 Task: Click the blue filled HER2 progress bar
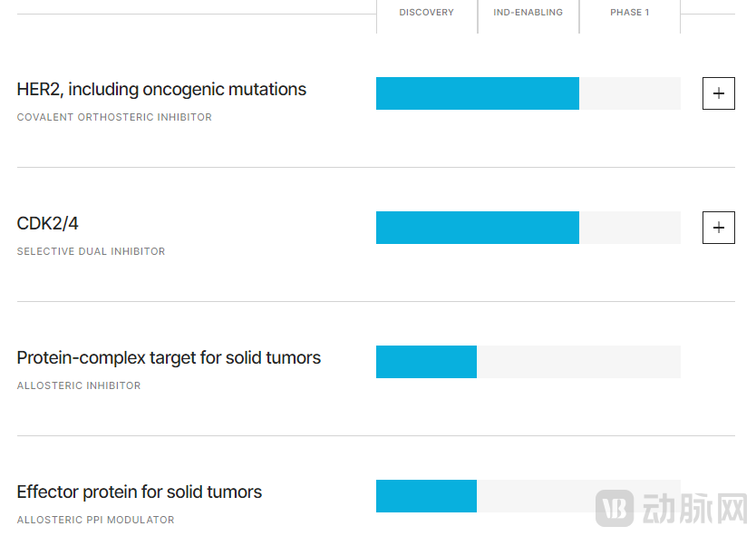tap(477, 93)
